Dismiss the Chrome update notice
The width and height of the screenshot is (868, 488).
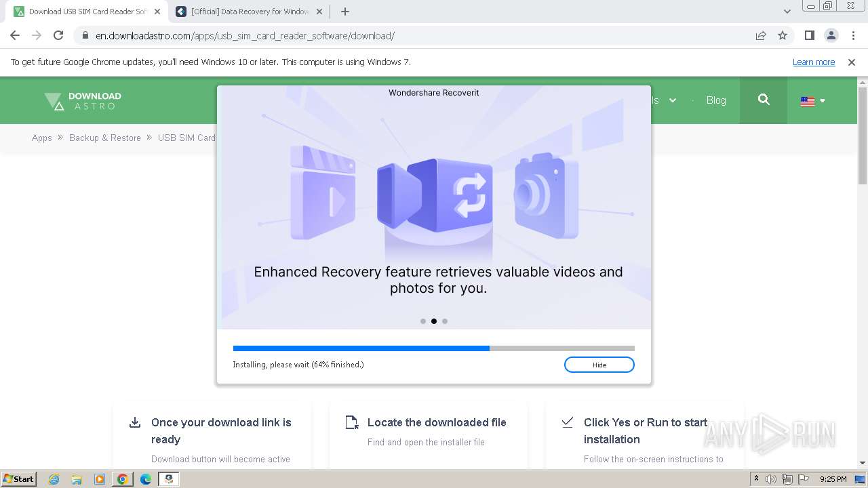click(852, 62)
